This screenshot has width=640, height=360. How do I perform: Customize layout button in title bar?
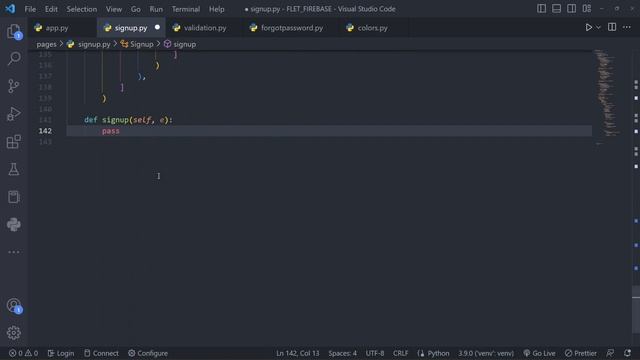[587, 9]
